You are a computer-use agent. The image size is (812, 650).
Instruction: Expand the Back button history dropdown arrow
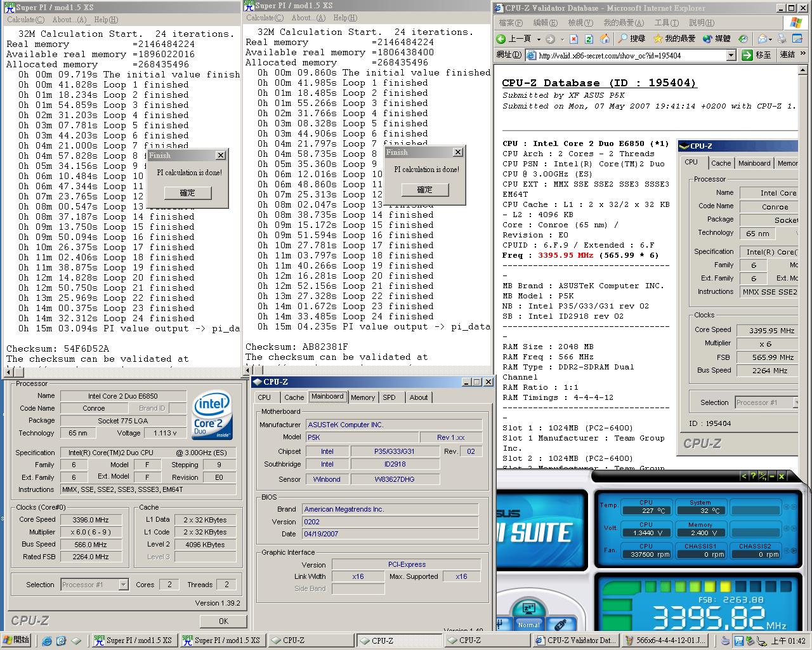coord(539,39)
